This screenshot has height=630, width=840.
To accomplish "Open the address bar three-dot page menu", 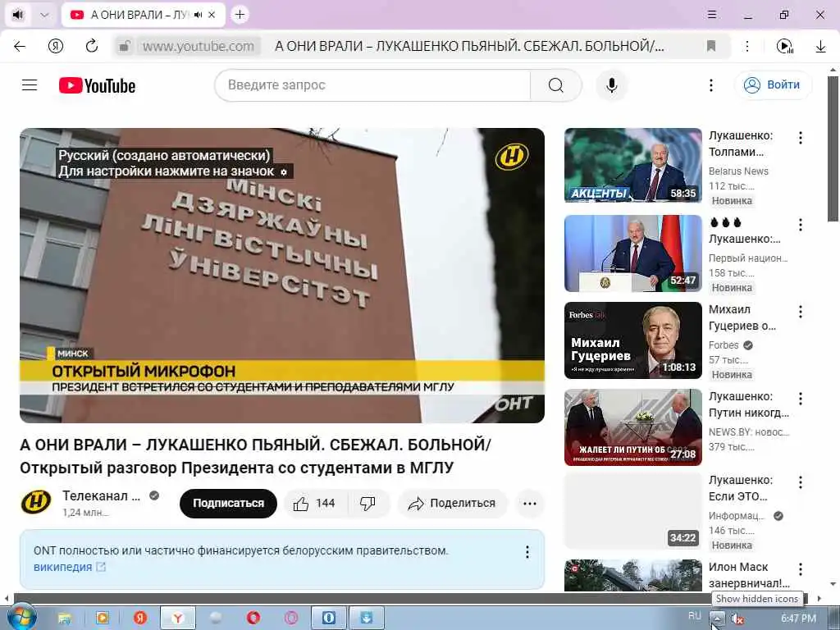I will [x=747, y=46].
